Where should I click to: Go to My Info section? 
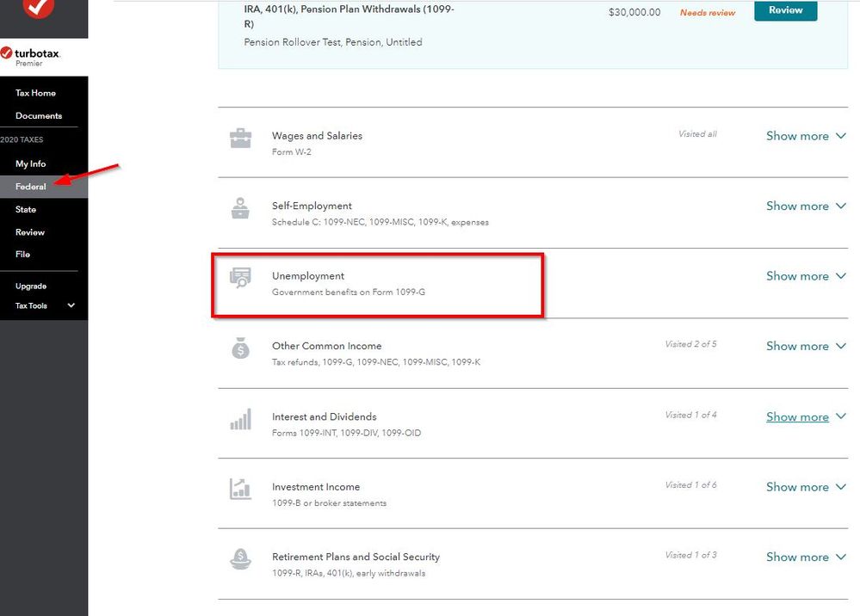[x=31, y=163]
